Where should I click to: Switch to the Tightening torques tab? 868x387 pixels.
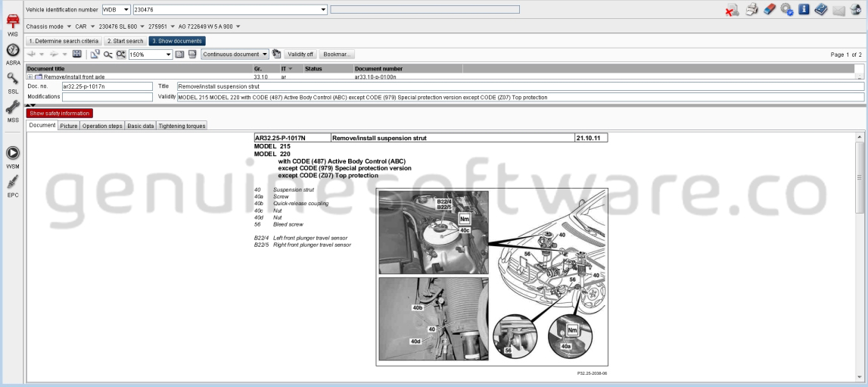(x=182, y=126)
